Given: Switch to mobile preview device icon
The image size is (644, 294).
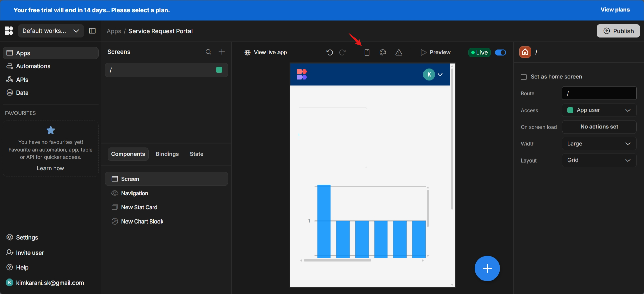Looking at the screenshot, I should [x=367, y=52].
